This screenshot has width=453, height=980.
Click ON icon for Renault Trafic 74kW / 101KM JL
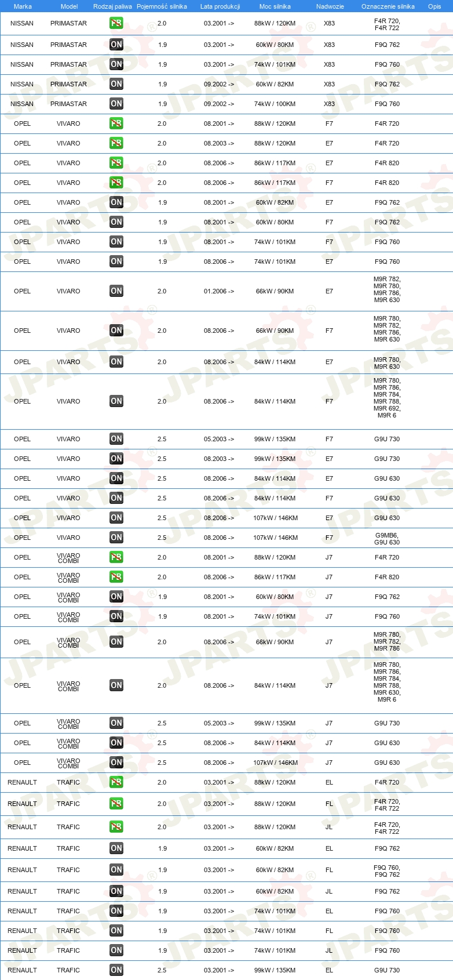[x=116, y=950]
